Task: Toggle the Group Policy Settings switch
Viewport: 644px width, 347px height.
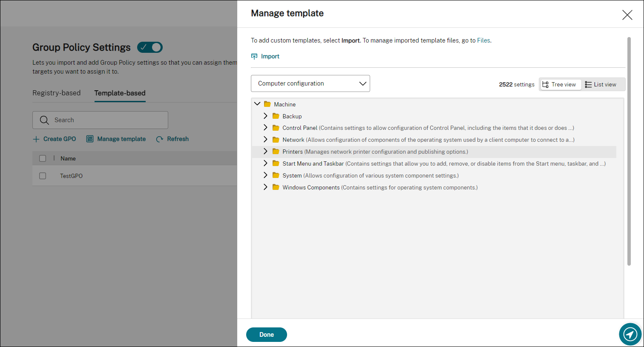Action: tap(150, 47)
